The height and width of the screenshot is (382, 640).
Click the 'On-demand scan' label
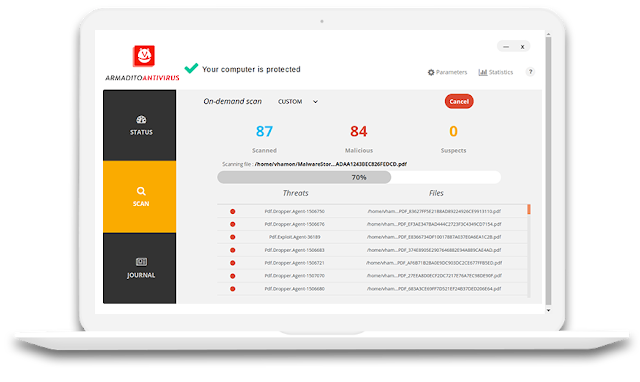click(233, 101)
